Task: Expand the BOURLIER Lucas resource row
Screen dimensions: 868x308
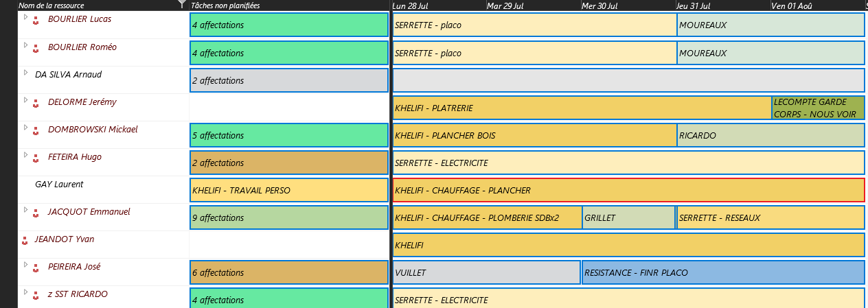Action: pyautogui.click(x=26, y=17)
